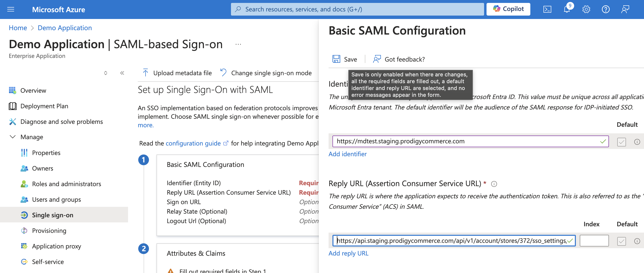This screenshot has height=273, width=644.
Task: Focus the Search resources search box
Action: (x=357, y=9)
